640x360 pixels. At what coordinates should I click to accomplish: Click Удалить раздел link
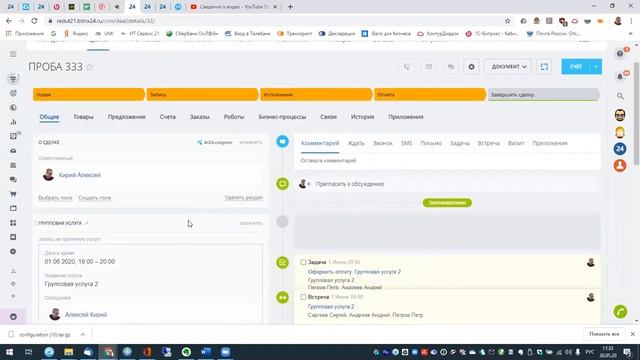coord(244,198)
